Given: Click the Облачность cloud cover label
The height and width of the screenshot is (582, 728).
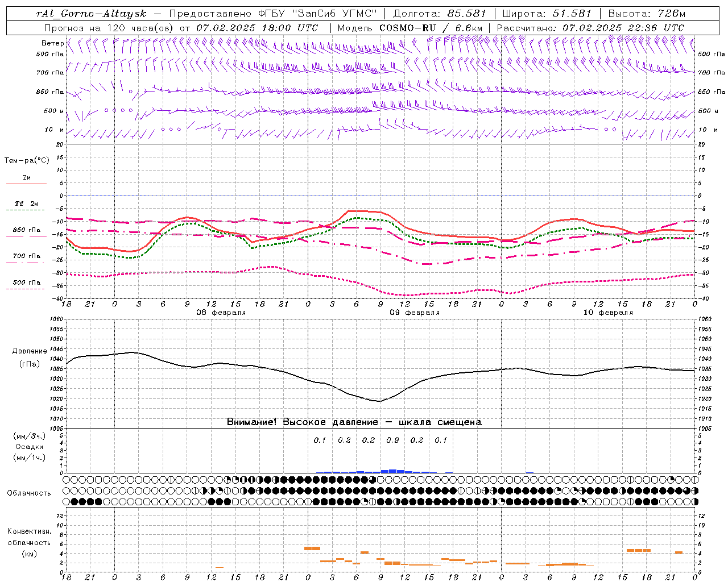Looking at the screenshot, I should click(29, 493).
